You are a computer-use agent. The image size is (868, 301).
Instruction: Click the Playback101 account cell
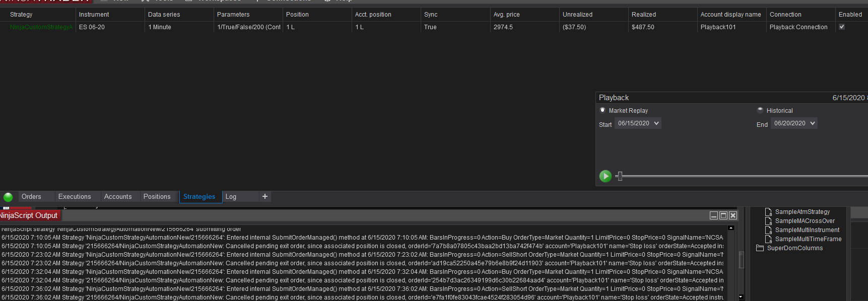pyautogui.click(x=718, y=27)
